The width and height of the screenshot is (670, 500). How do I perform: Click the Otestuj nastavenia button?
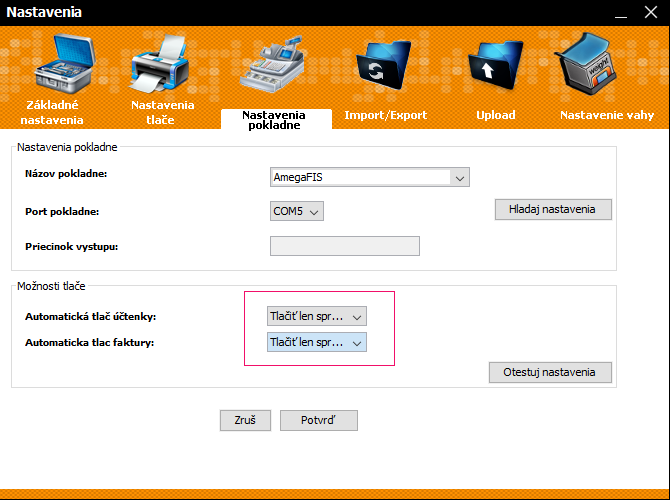tap(550, 372)
